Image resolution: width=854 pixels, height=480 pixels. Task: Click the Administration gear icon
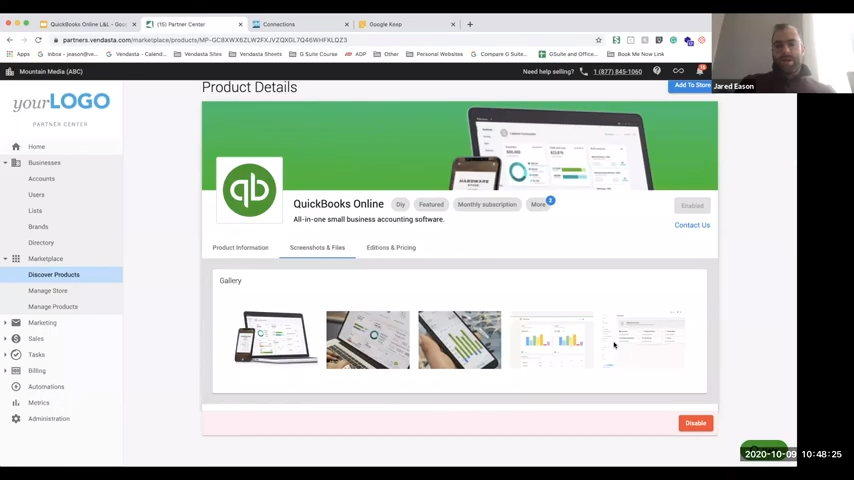coord(16,419)
